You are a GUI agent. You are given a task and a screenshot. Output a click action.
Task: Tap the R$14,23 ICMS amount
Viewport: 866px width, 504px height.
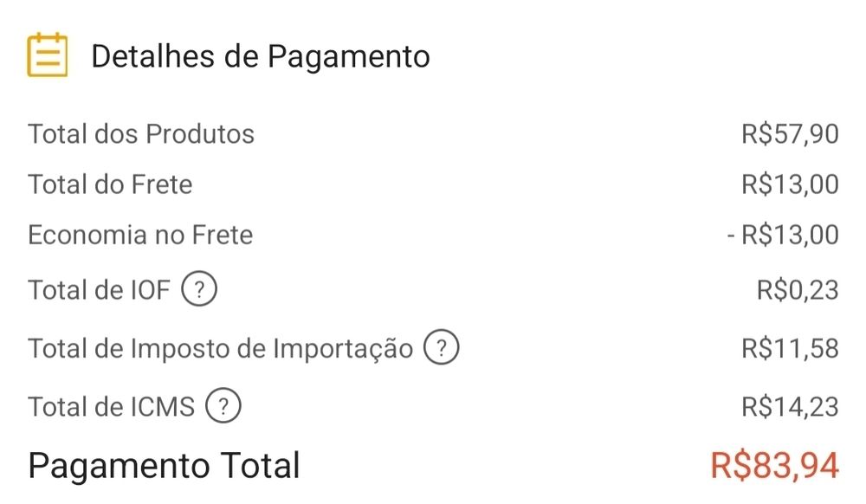pos(790,406)
